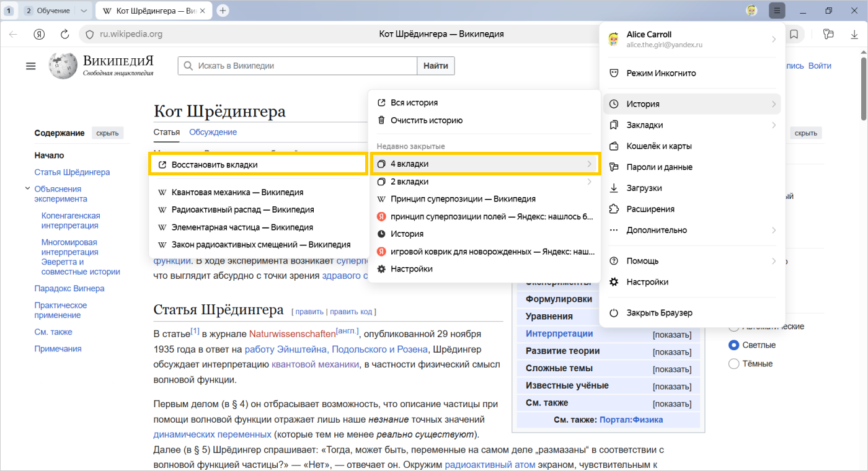Reopen Принцип суперпозиции — Википедия
The width and height of the screenshot is (868, 471).
[x=485, y=199]
